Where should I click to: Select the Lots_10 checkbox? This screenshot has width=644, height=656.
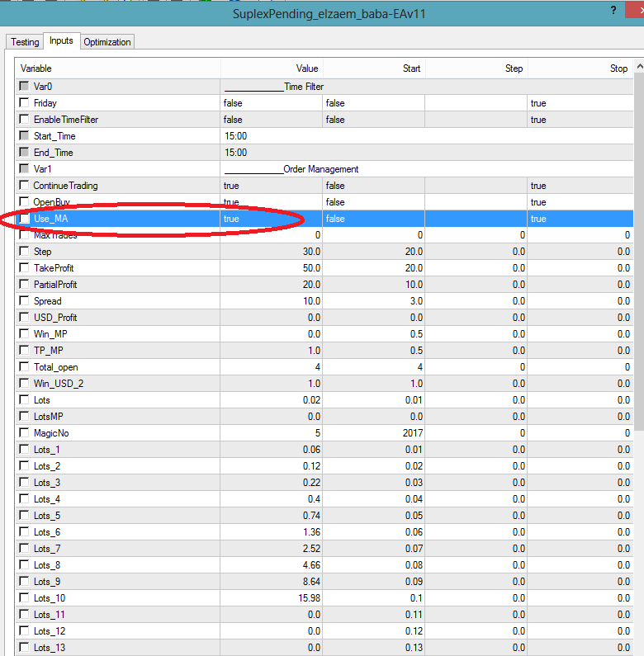click(x=24, y=598)
